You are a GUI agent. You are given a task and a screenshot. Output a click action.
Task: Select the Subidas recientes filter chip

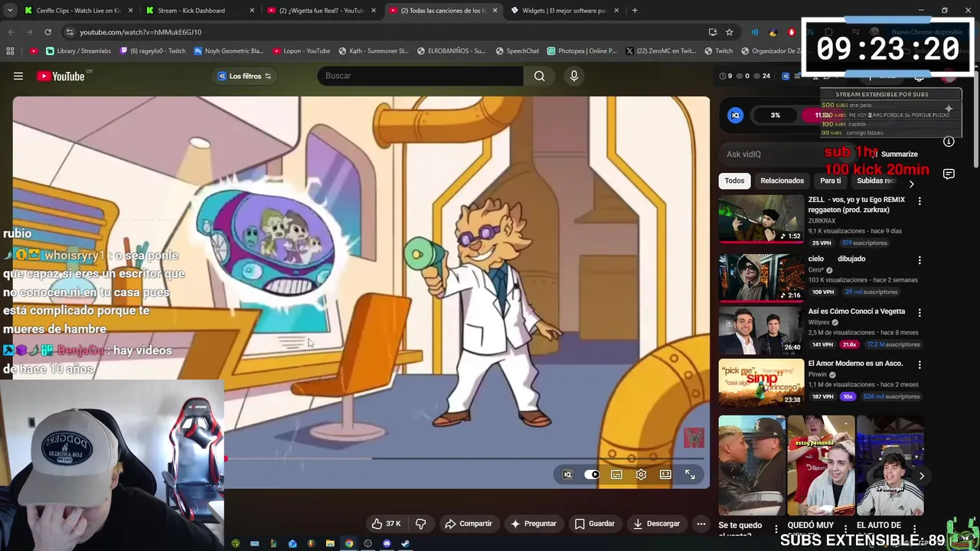tap(876, 181)
